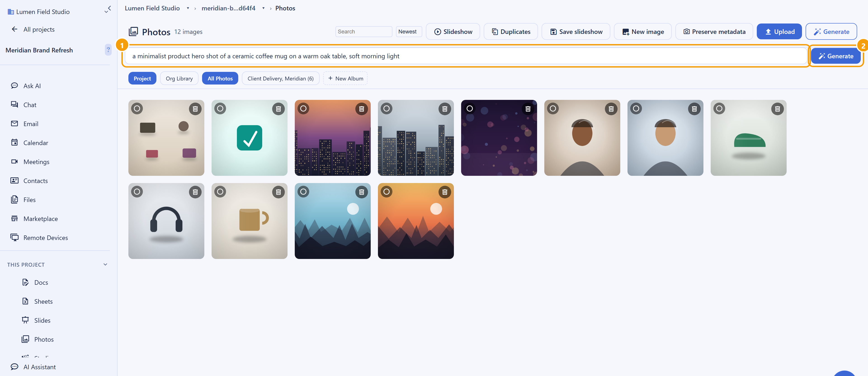868x376 pixels.
Task: Click the image prompt text field
Action: (466, 56)
